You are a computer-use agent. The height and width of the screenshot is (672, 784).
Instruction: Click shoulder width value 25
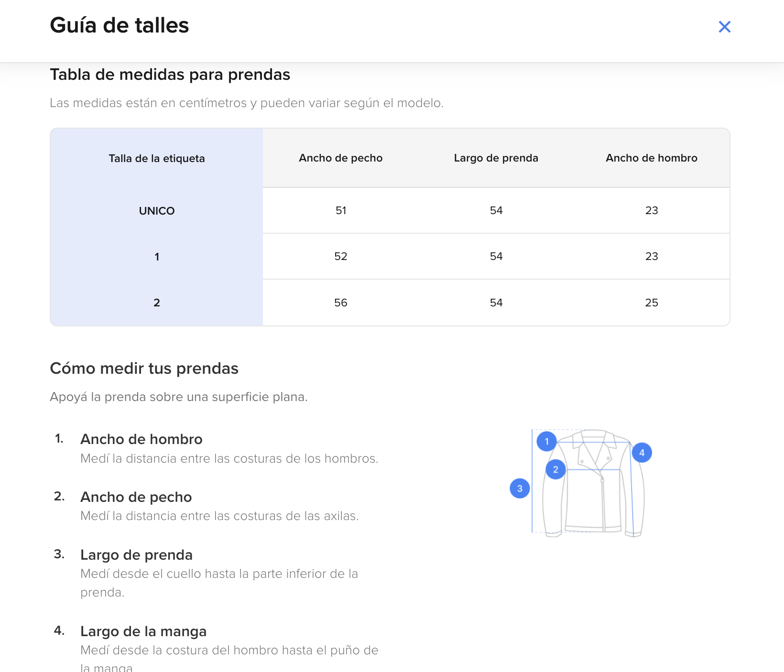tap(651, 303)
